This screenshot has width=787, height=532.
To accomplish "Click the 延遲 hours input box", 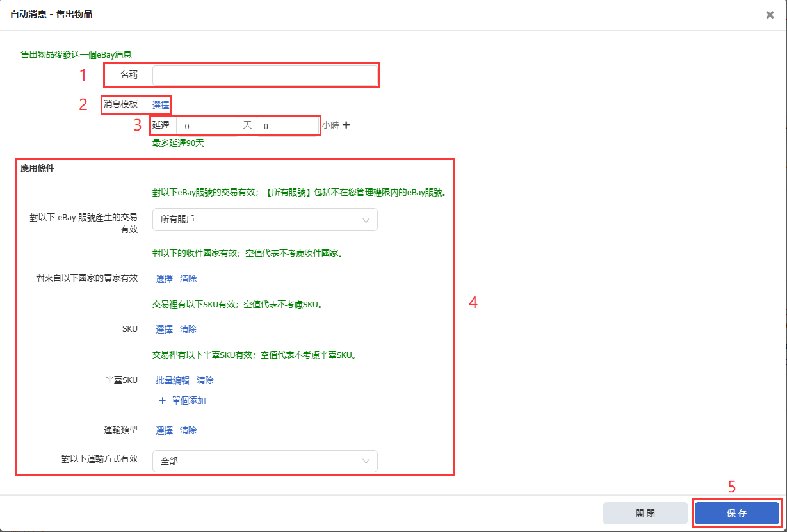I will (x=286, y=126).
